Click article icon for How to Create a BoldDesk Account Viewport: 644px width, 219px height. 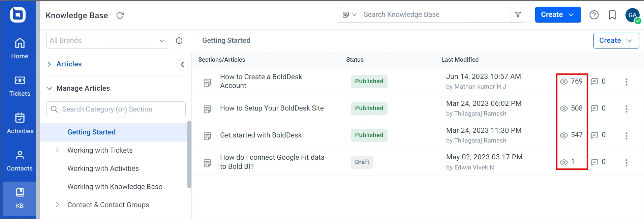208,83
